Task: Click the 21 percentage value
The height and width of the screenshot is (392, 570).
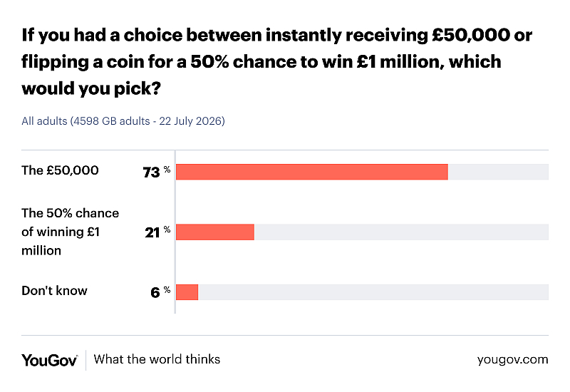Action: (152, 233)
